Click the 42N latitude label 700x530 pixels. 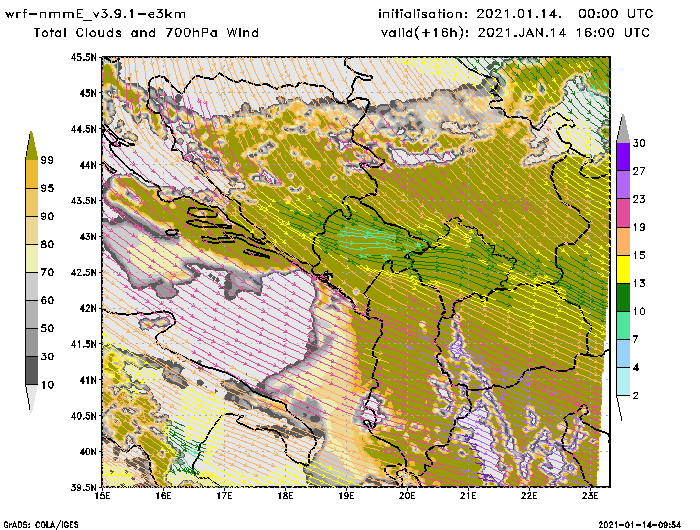coord(87,308)
